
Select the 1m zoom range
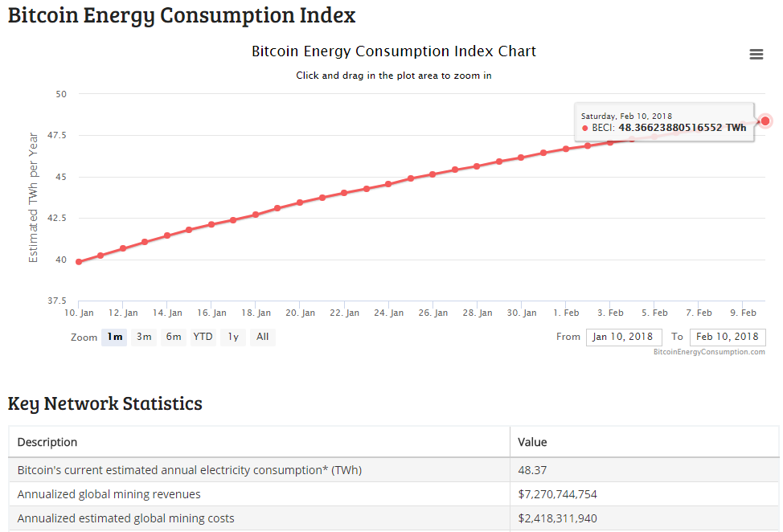(x=113, y=337)
